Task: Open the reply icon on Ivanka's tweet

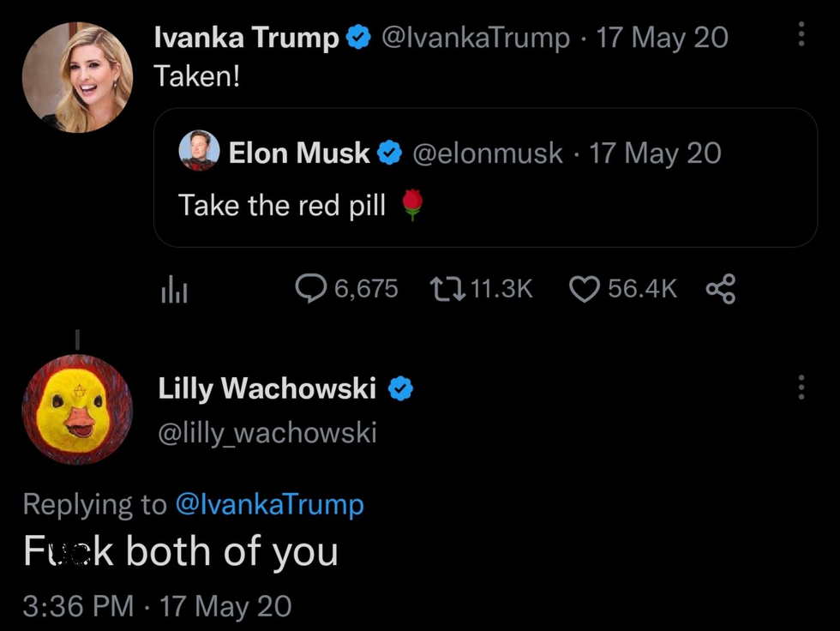Action: [x=309, y=289]
